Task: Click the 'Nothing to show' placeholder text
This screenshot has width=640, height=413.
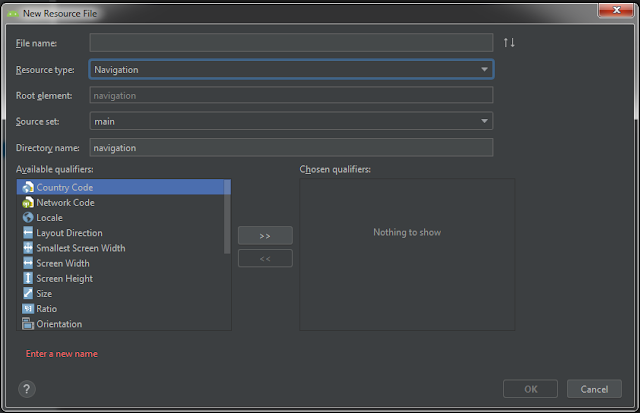Action: click(407, 232)
